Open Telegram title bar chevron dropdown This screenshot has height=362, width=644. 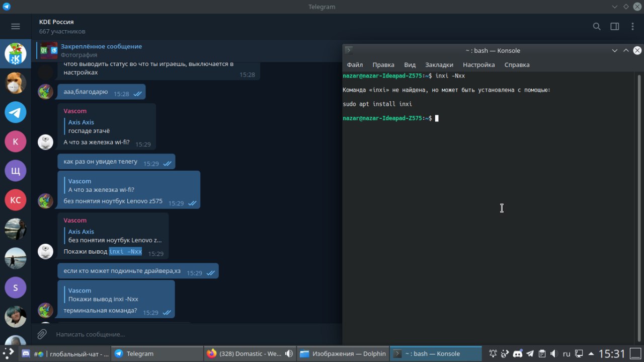coord(615,7)
